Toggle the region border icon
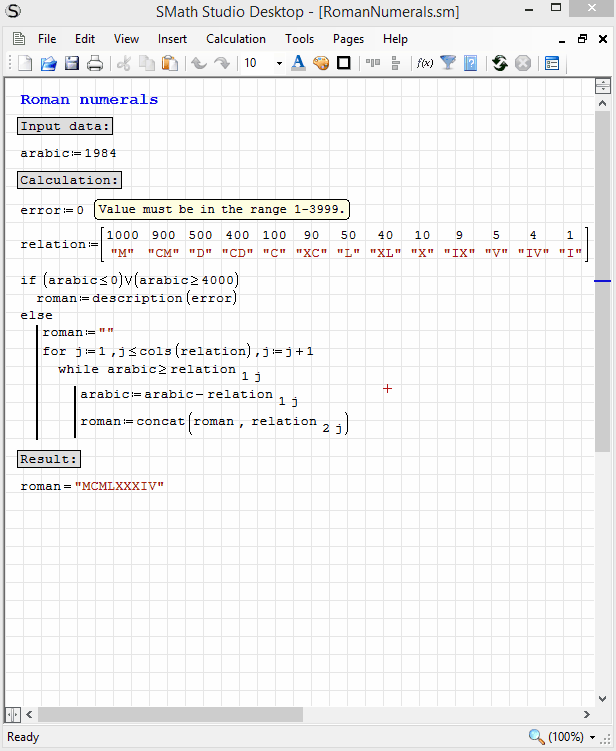 [343, 63]
